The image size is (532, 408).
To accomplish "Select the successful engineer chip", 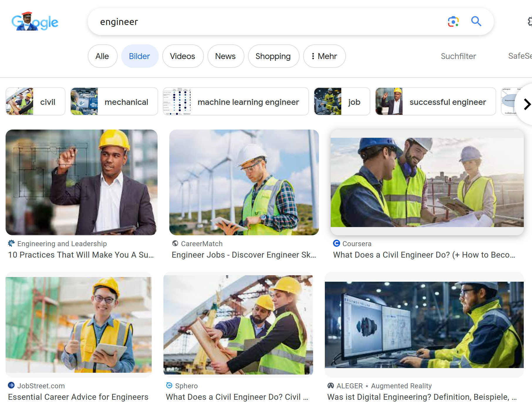I will coord(435,102).
